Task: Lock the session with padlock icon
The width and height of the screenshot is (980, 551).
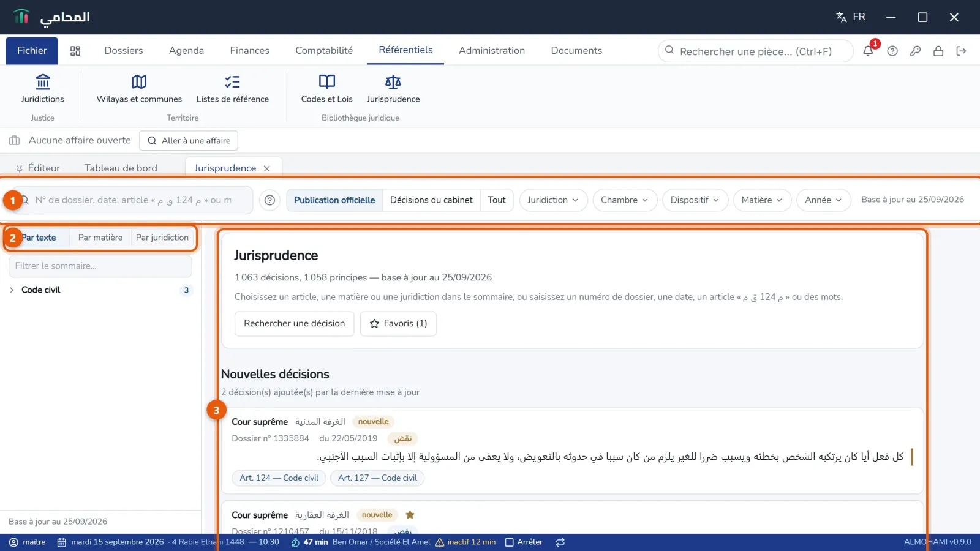Action: point(938,51)
